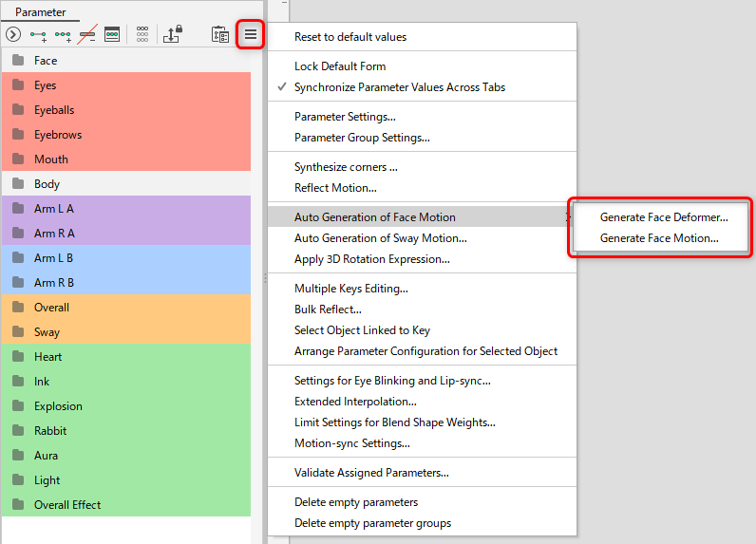Viewport: 756px width, 544px height.
Task: Choose Reflect Motion menu entry
Action: click(422, 188)
